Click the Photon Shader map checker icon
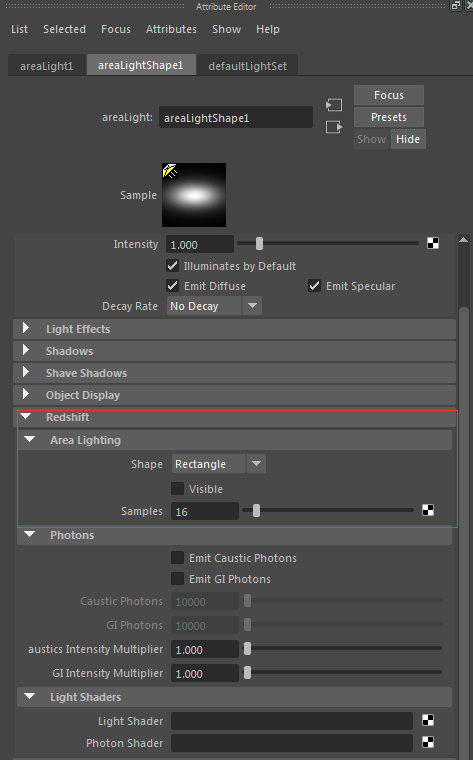473x760 pixels. click(x=428, y=742)
